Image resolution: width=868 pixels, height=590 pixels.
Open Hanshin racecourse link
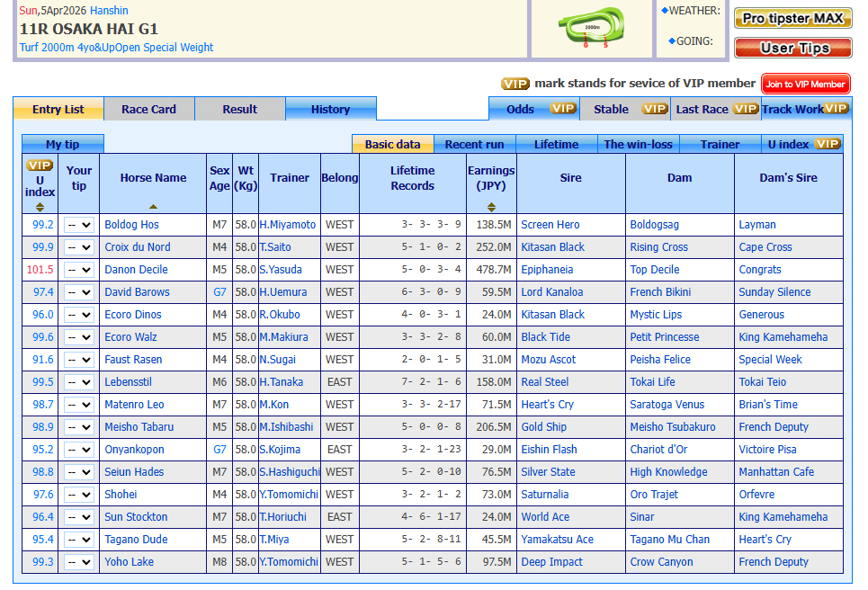[x=109, y=11]
